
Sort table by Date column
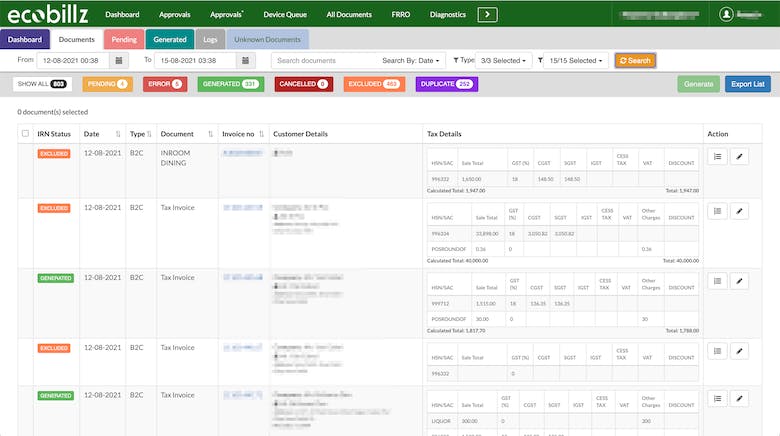click(x=118, y=134)
